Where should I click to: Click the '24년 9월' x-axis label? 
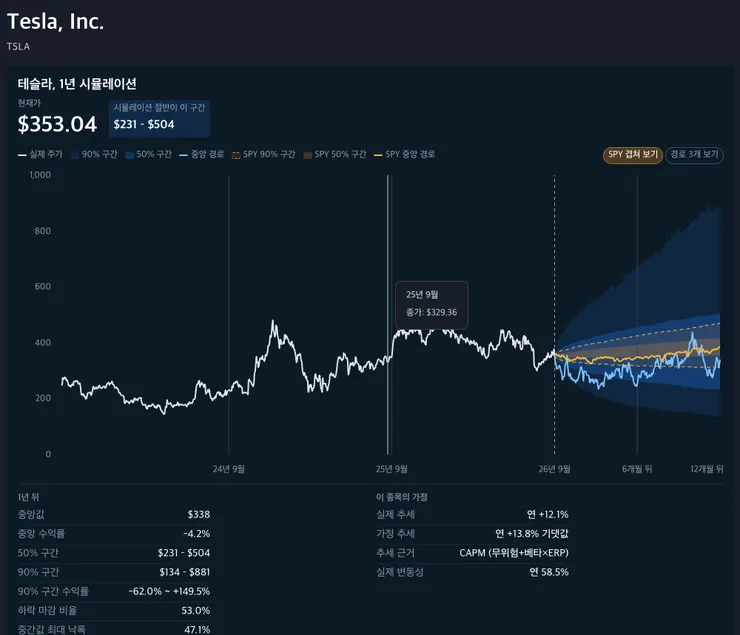228,469
